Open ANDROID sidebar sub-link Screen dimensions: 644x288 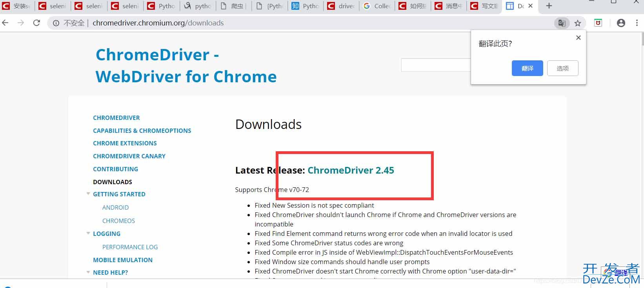tap(115, 207)
